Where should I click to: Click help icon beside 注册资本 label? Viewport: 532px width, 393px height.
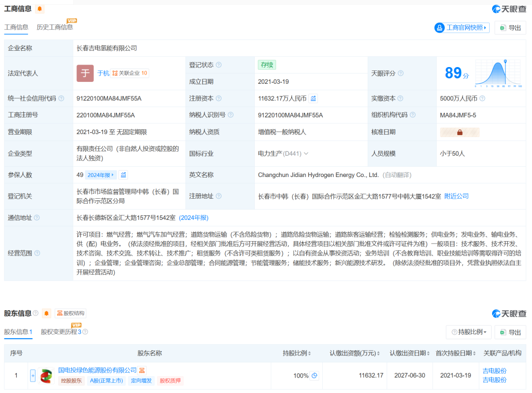click(x=219, y=99)
